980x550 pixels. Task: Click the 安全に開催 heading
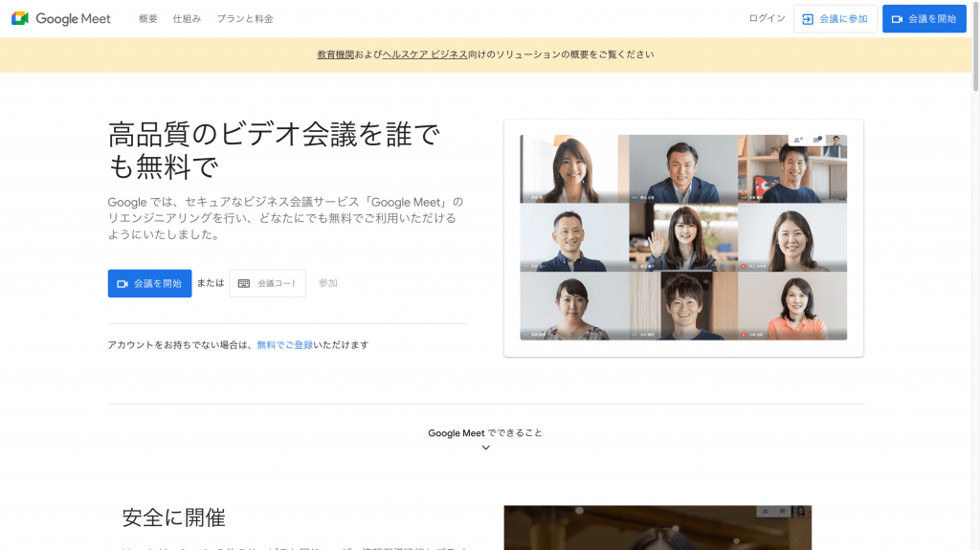coord(174,517)
